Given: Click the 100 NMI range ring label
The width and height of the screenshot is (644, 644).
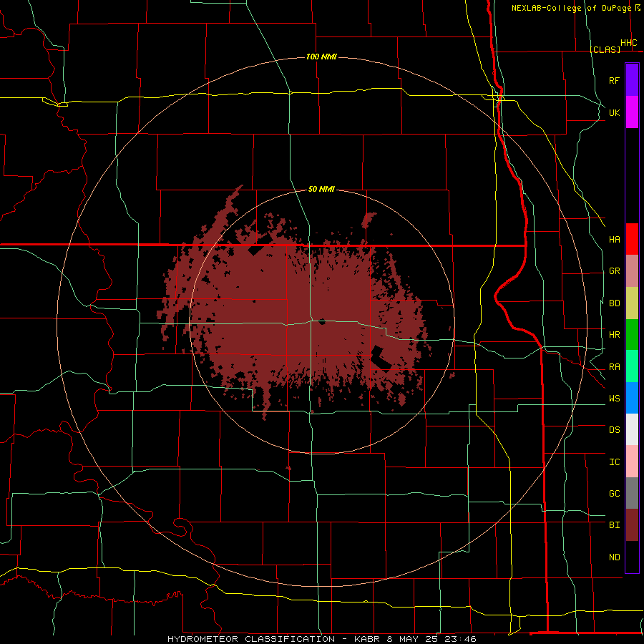Looking at the screenshot, I should coord(321,57).
